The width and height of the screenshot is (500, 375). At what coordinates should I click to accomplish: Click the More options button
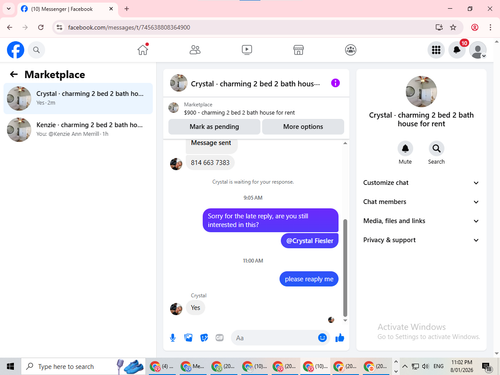(x=303, y=127)
